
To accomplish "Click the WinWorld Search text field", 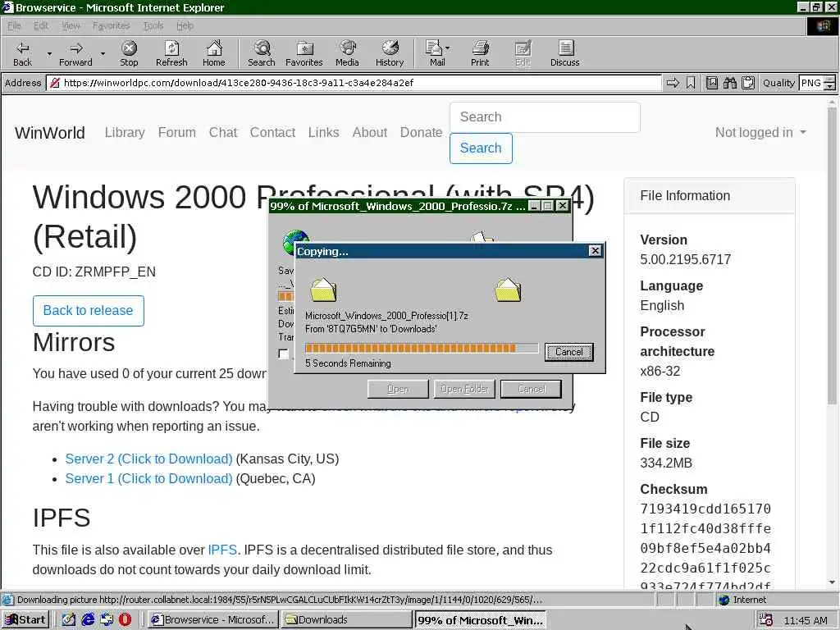I will [545, 117].
